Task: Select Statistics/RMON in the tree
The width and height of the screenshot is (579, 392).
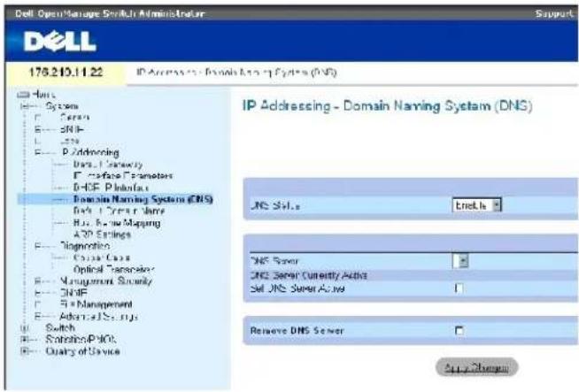Action: click(81, 340)
